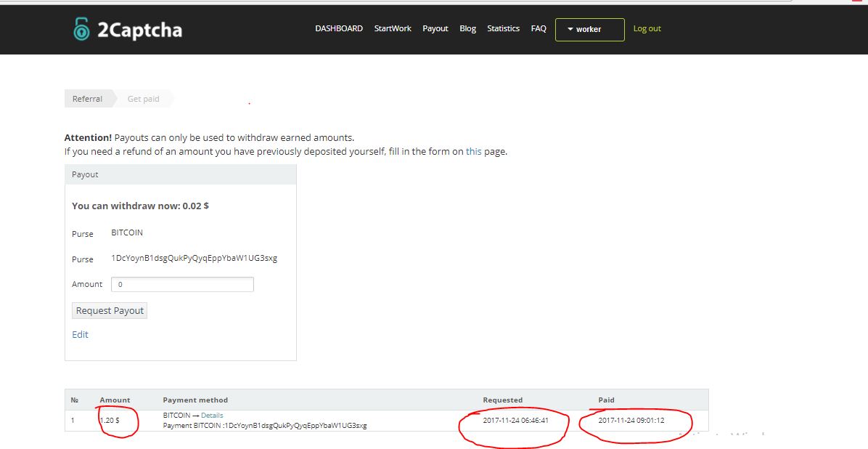Focus the Amount input field
Viewport: 868px width, 449px height.
point(182,285)
